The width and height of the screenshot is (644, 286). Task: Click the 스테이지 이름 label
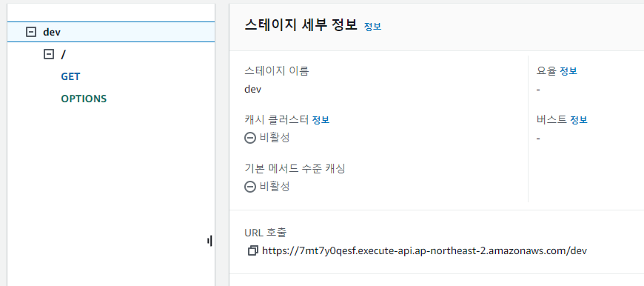click(276, 71)
